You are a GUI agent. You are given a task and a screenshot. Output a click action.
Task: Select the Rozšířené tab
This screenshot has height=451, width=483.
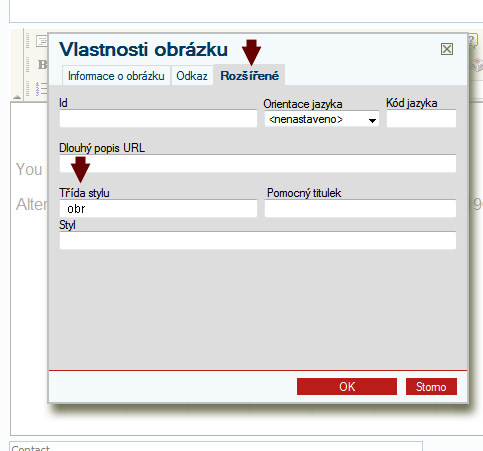click(249, 76)
